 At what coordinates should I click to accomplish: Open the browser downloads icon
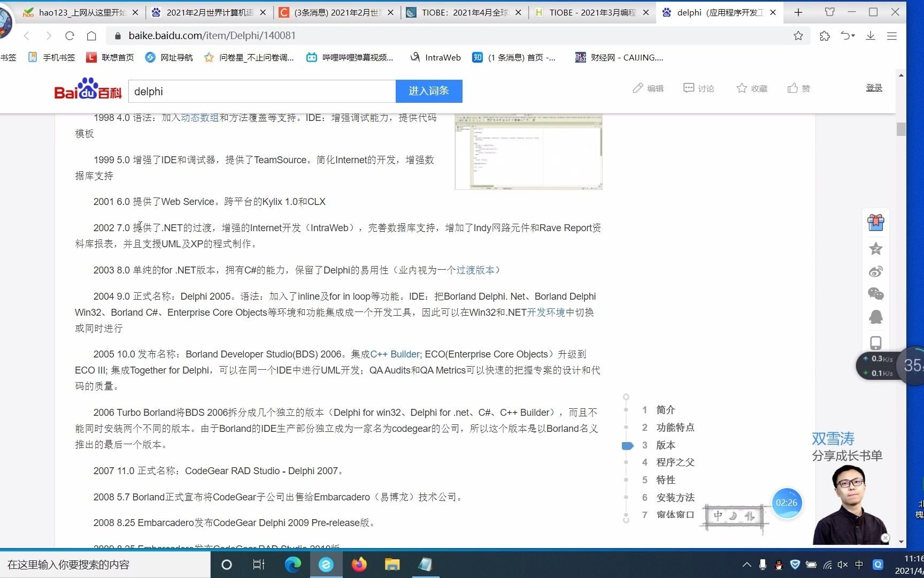click(x=871, y=36)
